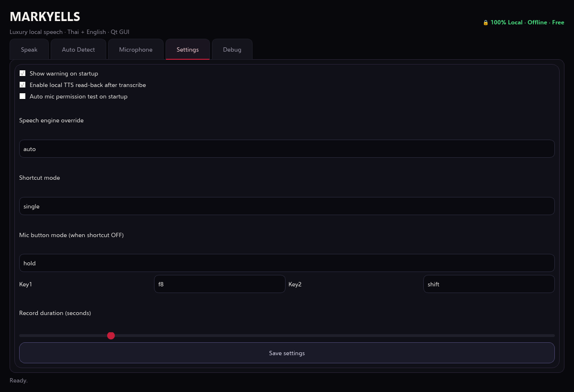Select the Debug tab
This screenshot has height=392, width=574.
232,49
